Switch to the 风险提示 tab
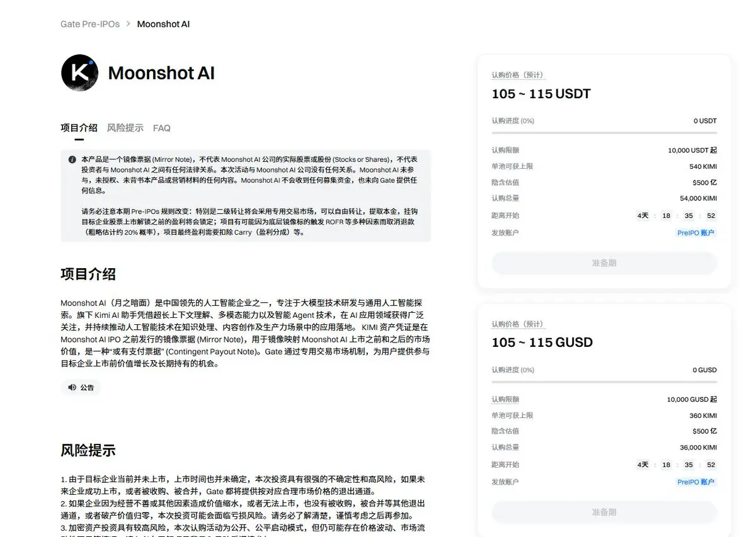Image resolution: width=756 pixels, height=537 pixels. (x=125, y=128)
